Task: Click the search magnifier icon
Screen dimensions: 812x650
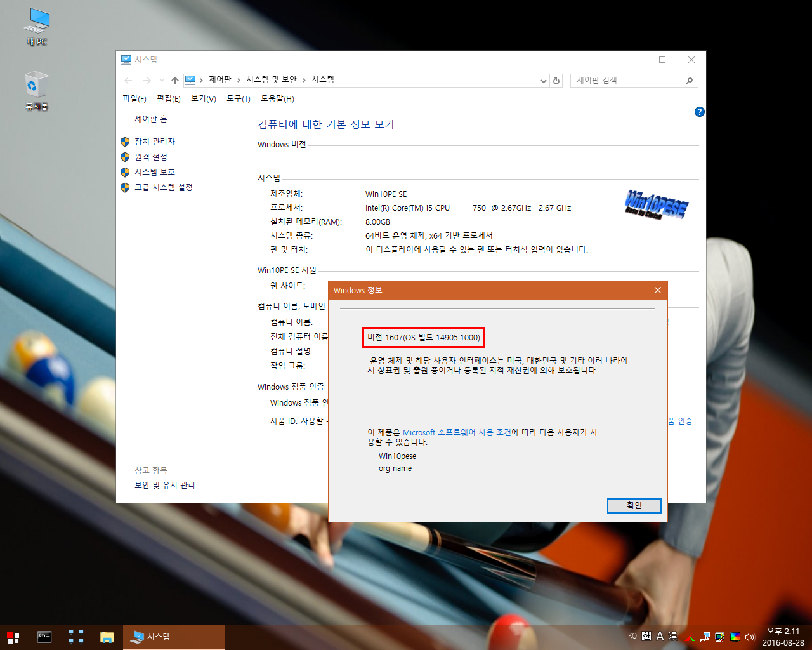Action: pyautogui.click(x=690, y=81)
